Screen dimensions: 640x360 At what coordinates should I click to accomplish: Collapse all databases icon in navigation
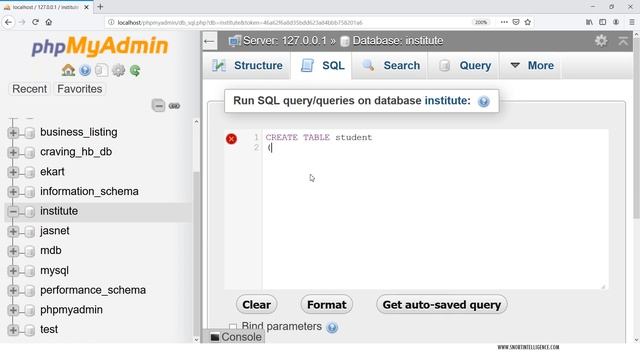[x=158, y=106]
